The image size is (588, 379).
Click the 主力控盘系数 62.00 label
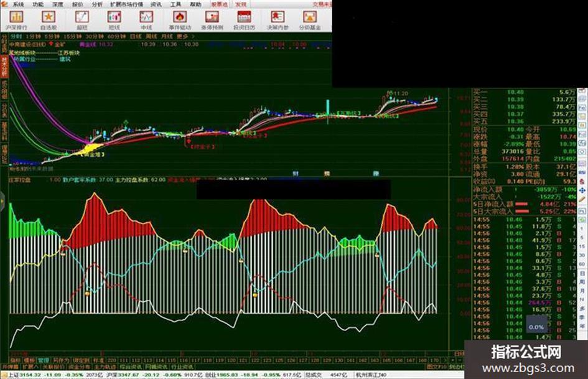coord(140,180)
